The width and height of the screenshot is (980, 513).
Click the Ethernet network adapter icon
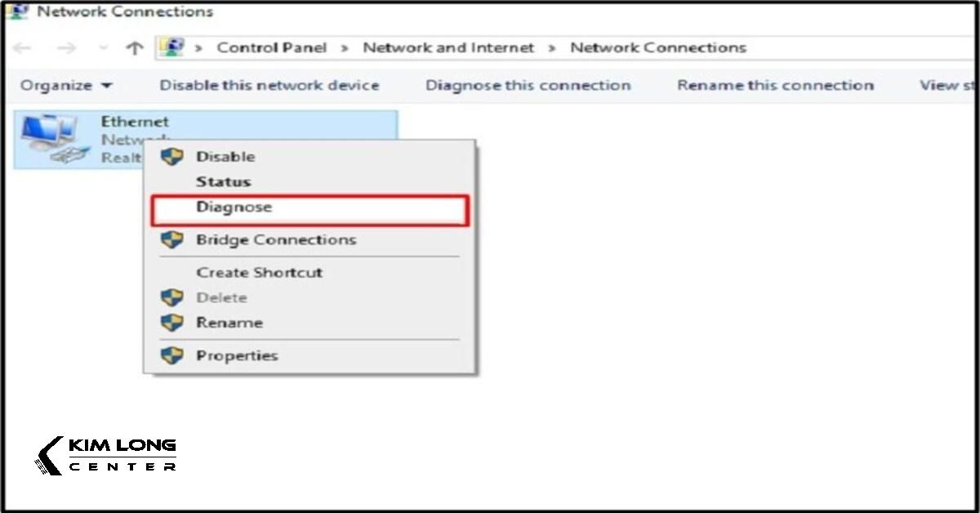(51, 137)
